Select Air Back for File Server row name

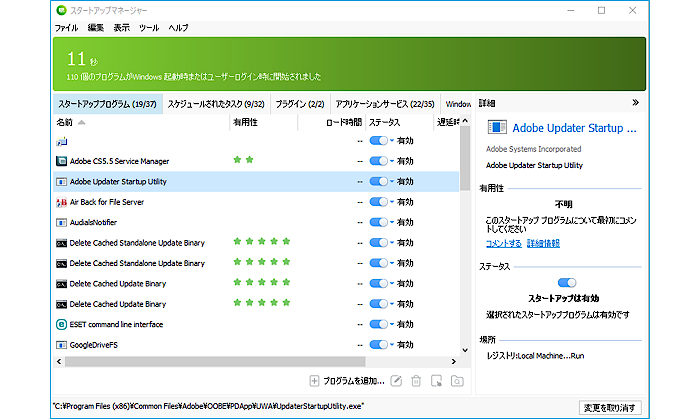107,202
